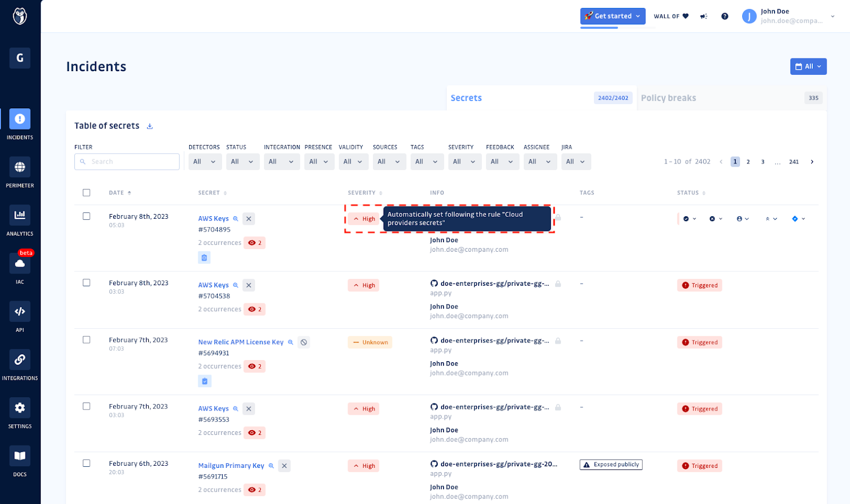Expand the Presence filter dropdown
Screen dimensions: 850x504
click(319, 161)
